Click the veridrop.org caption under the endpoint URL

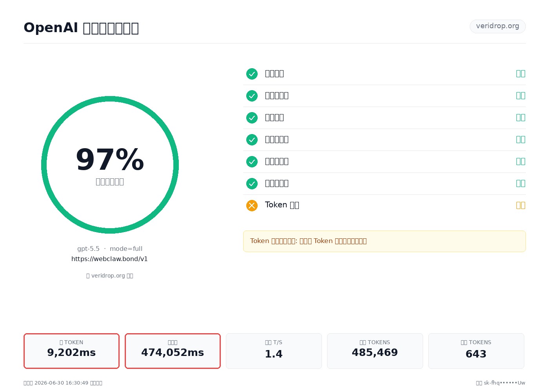pyautogui.click(x=110, y=276)
